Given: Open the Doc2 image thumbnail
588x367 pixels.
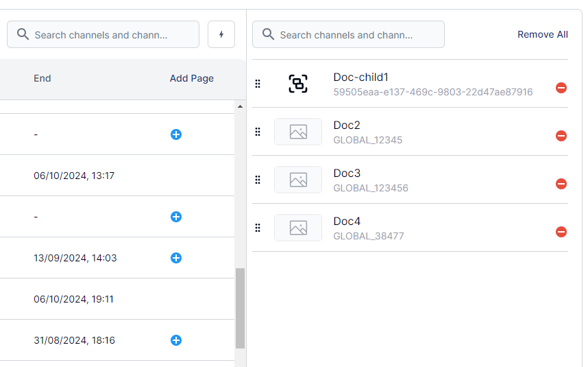Looking at the screenshot, I should [297, 132].
